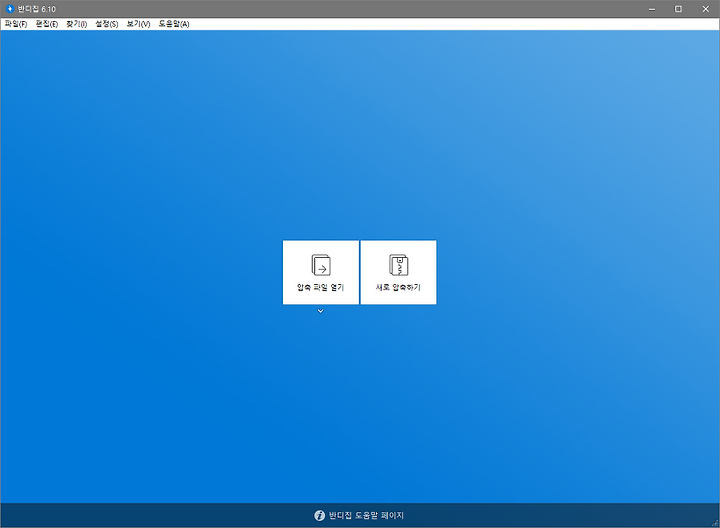Open the 찾기(I) menu

click(x=76, y=24)
